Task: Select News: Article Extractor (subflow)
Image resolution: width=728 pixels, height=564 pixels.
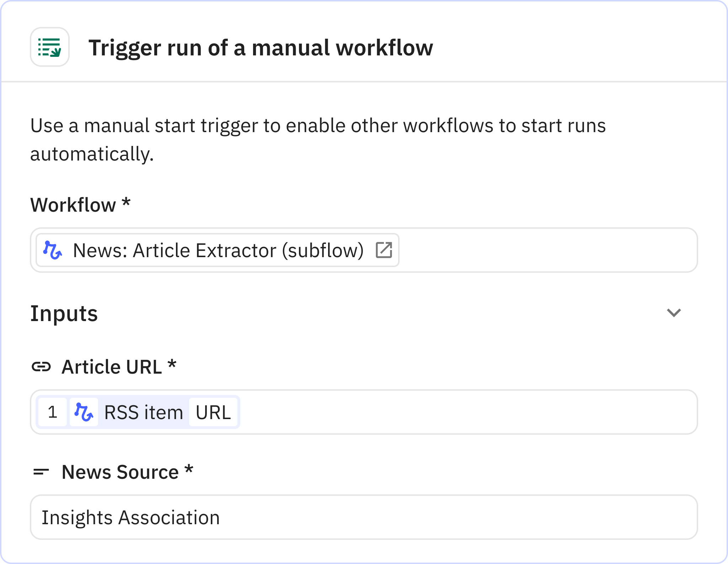Action: (218, 250)
